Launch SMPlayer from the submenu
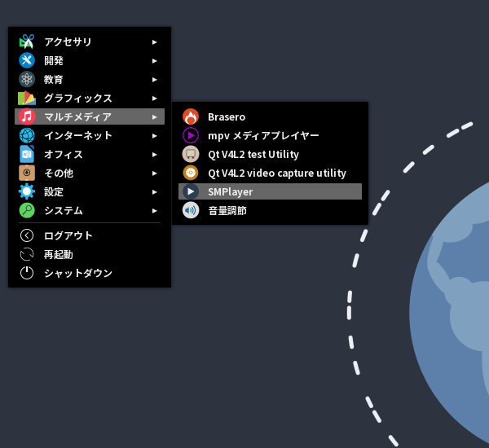 tap(270, 191)
